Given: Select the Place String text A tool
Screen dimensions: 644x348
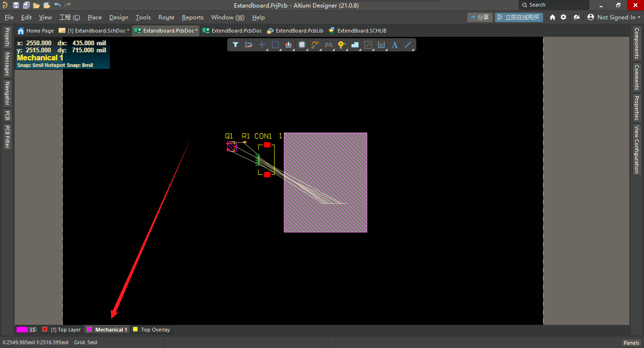Looking at the screenshot, I should (395, 45).
